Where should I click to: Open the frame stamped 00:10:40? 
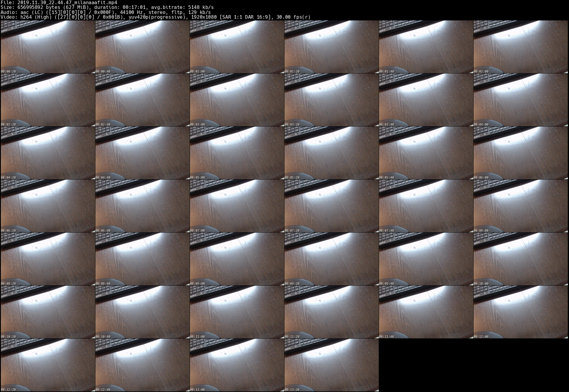coord(142,312)
